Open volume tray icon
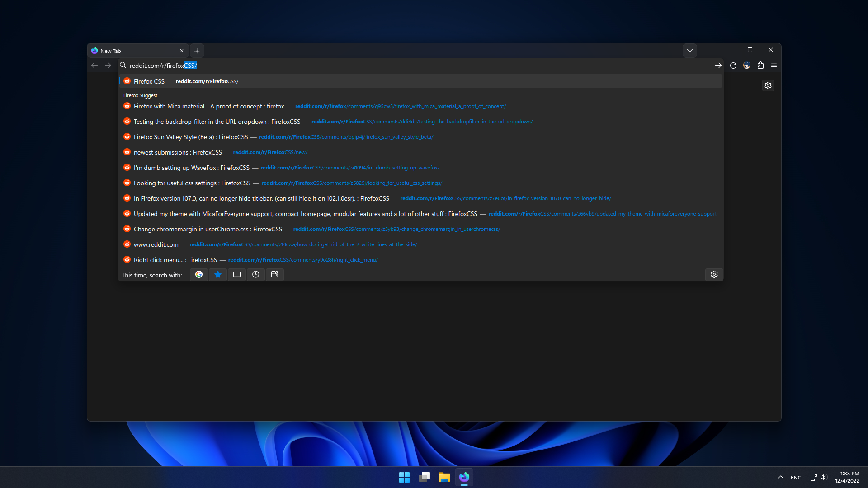 coord(823,477)
